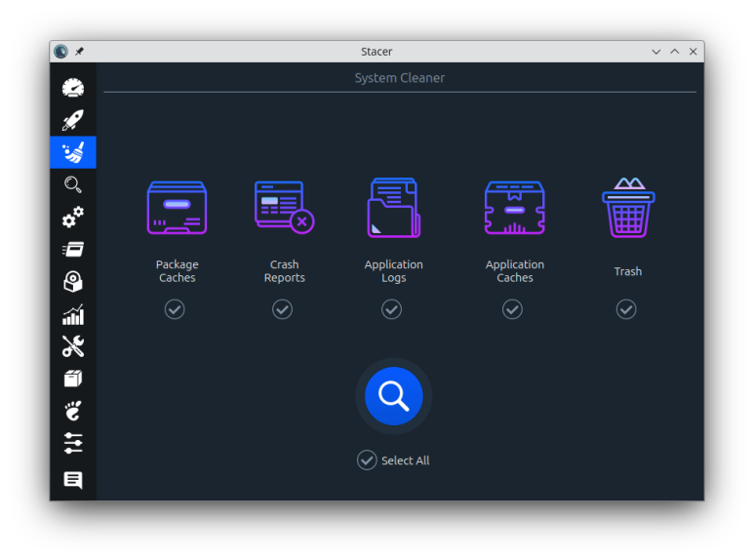Maximize the Stacer window

click(x=675, y=52)
